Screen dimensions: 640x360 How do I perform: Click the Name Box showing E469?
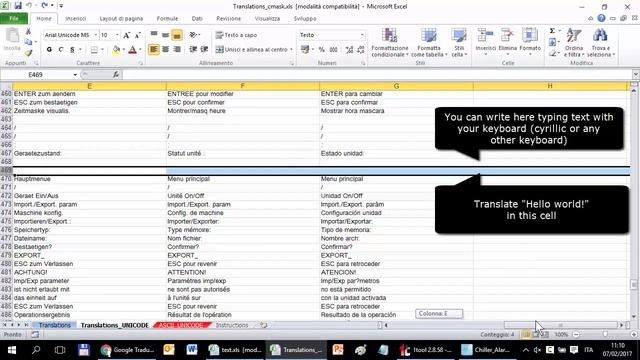(36, 75)
